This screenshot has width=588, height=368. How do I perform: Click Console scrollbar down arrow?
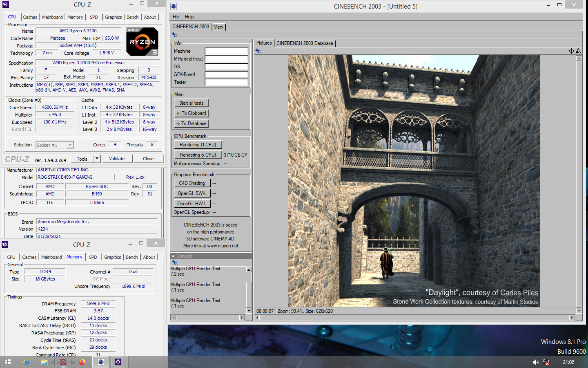pos(249,311)
